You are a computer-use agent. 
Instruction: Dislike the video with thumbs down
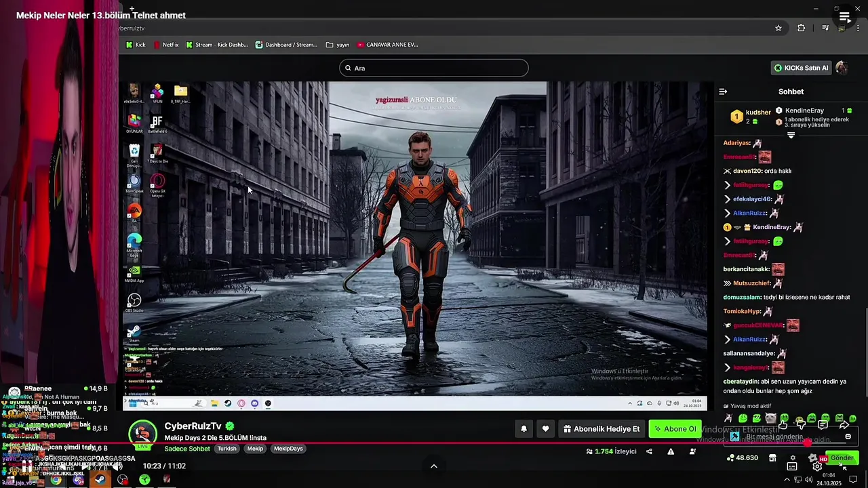802,425
